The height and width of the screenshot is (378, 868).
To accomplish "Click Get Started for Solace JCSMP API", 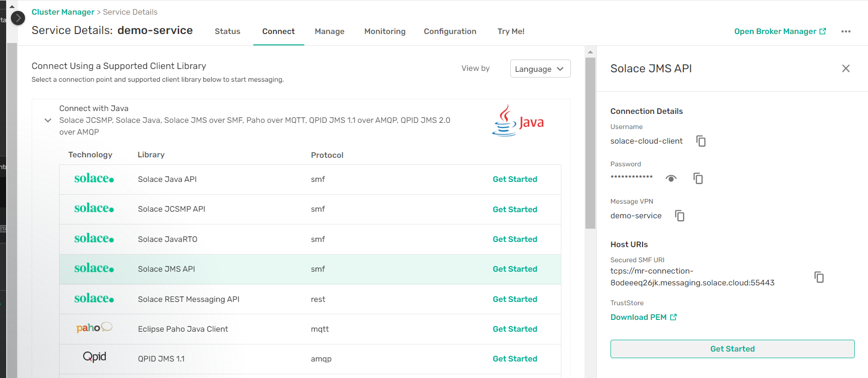I will click(515, 209).
